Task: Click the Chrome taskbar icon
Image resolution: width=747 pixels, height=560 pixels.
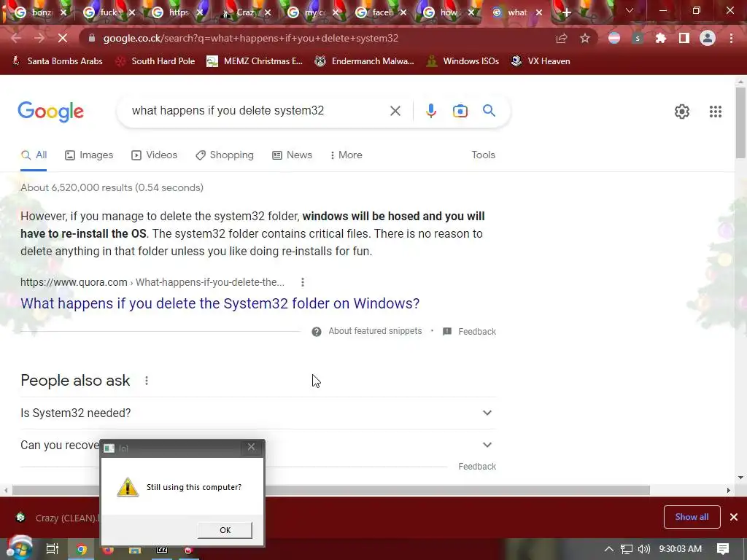Action: (x=82, y=550)
